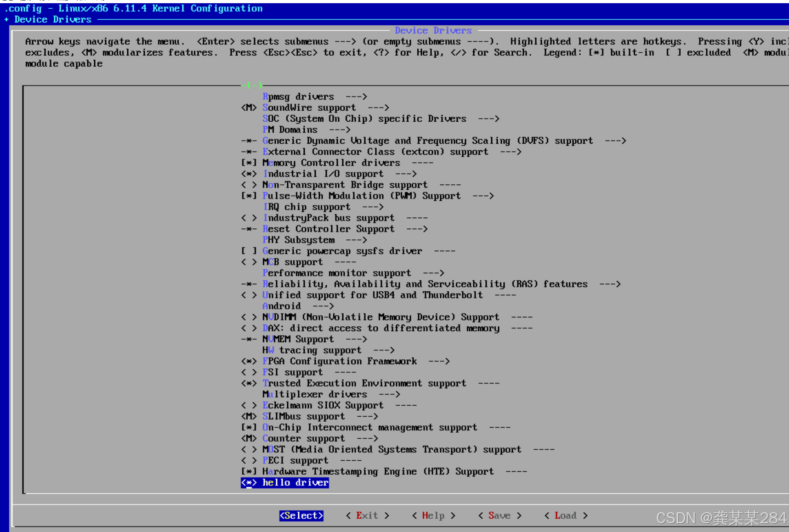789x532 pixels.
Task: Expand SOC specific Drivers submenu arrow
Action: pos(488,119)
